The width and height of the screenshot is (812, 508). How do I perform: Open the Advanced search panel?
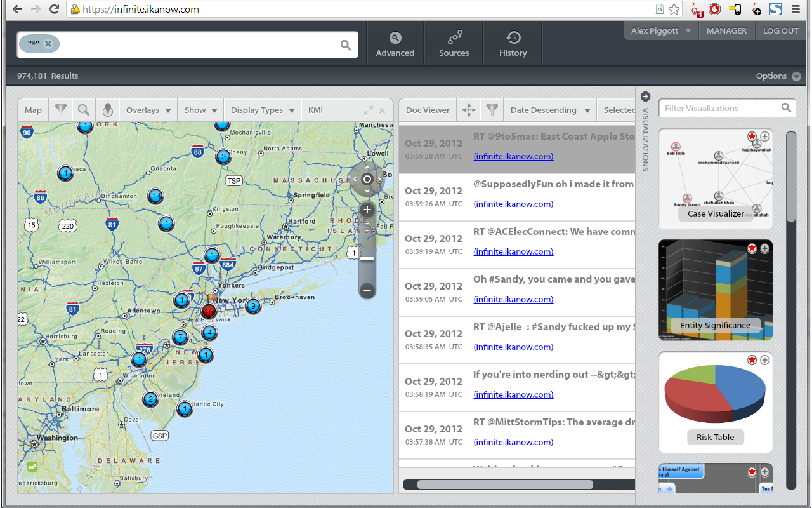(x=395, y=44)
